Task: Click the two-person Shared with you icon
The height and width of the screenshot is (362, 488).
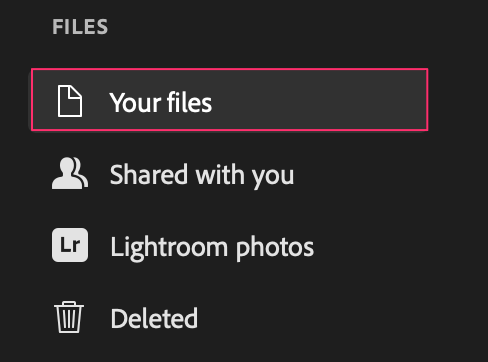Action: click(70, 173)
